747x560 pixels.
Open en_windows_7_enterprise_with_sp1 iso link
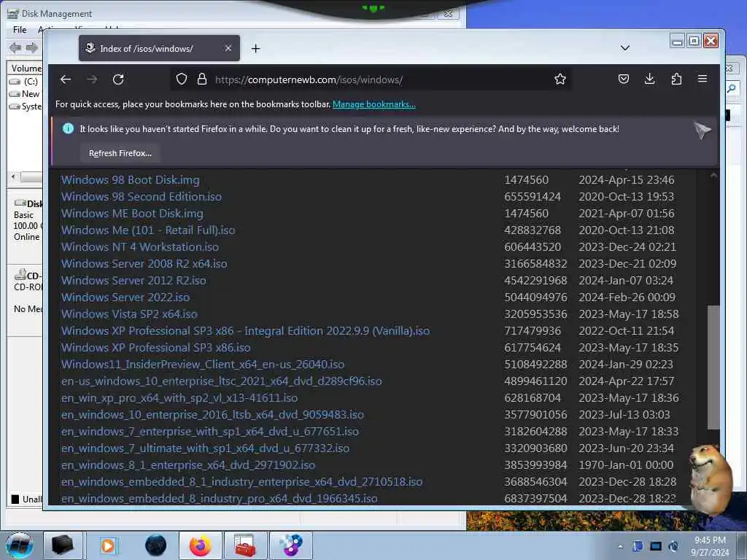(209, 432)
